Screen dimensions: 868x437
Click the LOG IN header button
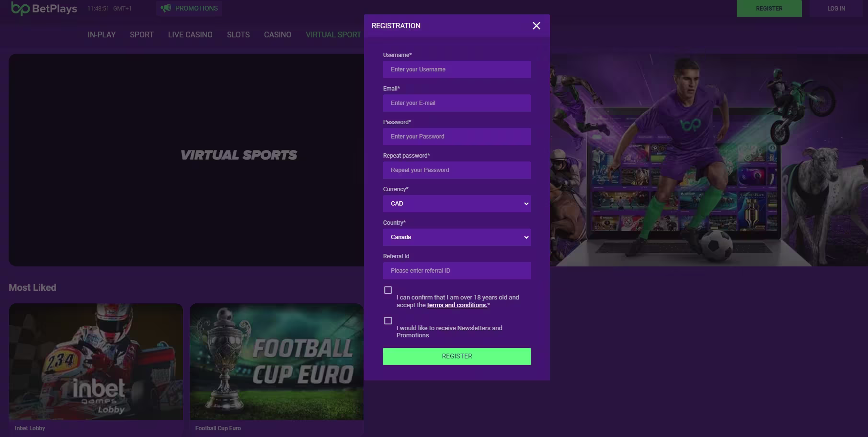point(836,9)
